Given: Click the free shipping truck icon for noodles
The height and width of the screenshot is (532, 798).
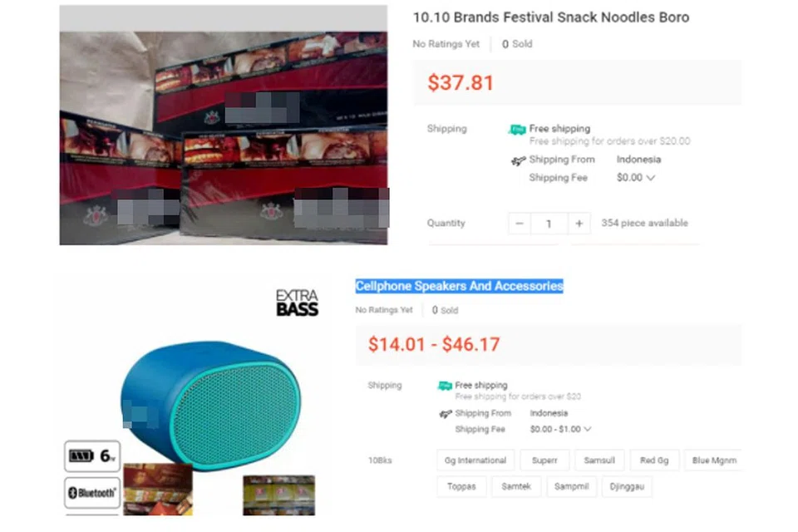Looking at the screenshot, I should [517, 130].
